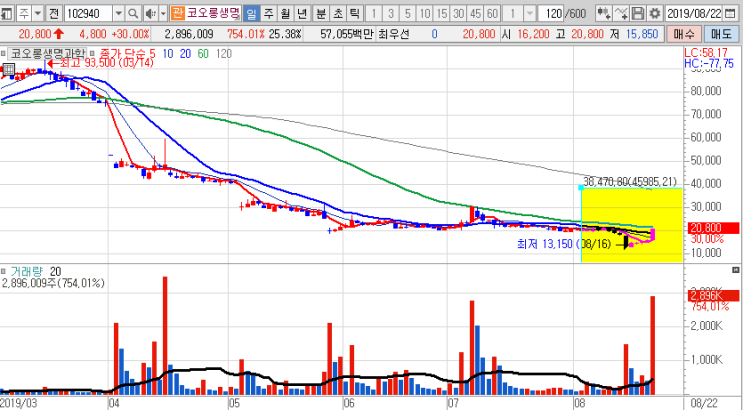Open the chart settings gear icon
The width and height of the screenshot is (743, 410).
click(655, 13)
